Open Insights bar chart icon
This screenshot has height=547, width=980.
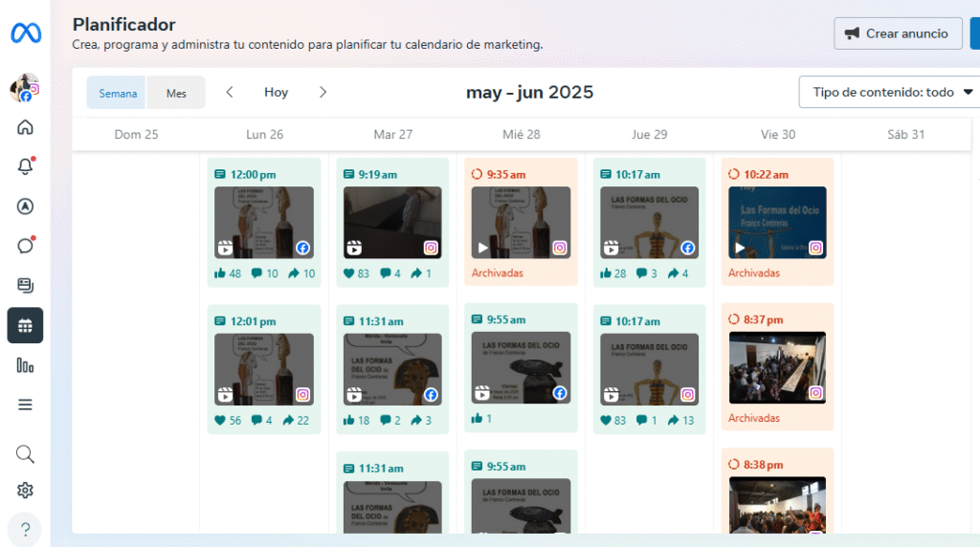click(x=25, y=365)
